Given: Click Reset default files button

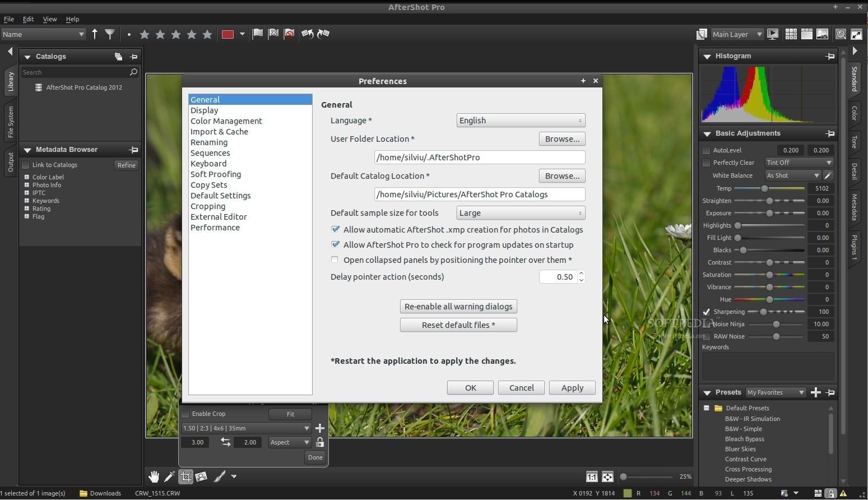Looking at the screenshot, I should pos(458,325).
